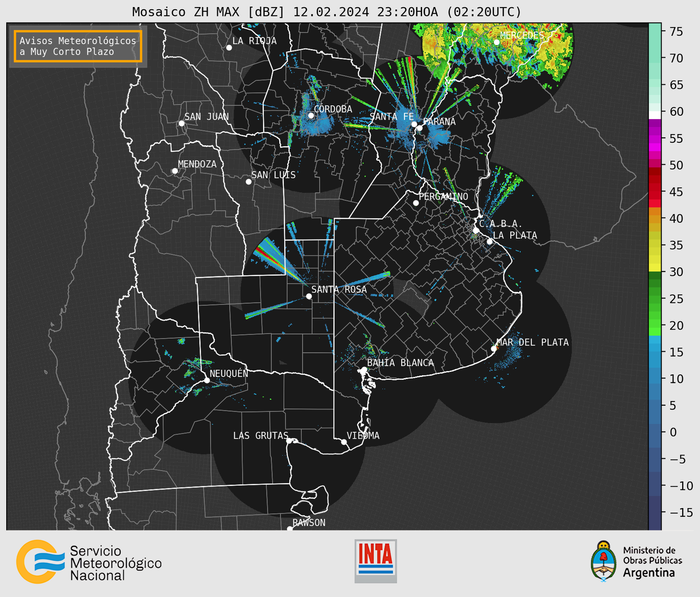Click the Argentina text under the ministry logo
700x597 pixels.
point(649,573)
